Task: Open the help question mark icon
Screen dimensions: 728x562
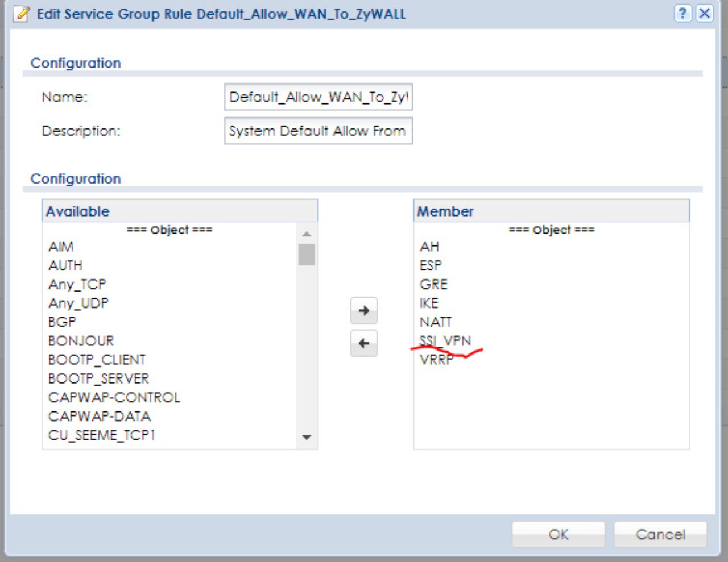Action: point(683,14)
